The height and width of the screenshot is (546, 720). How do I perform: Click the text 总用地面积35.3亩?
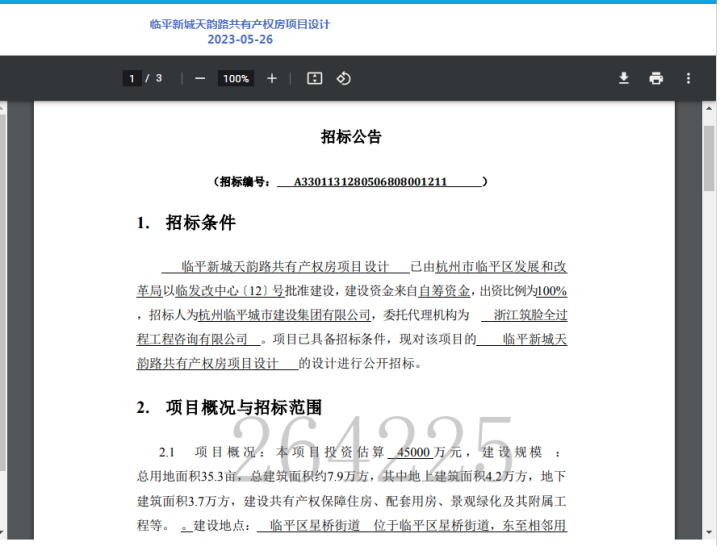pyautogui.click(x=186, y=477)
